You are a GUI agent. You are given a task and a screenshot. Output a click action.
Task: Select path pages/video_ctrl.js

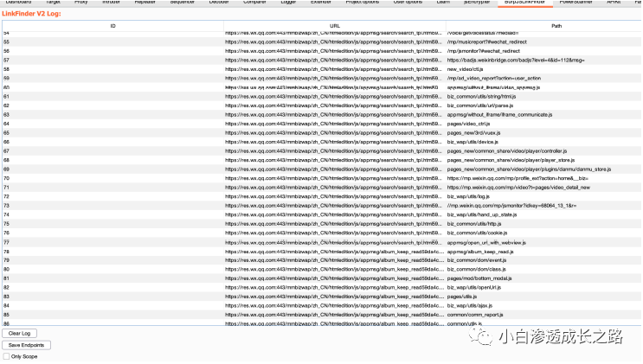tap(468, 124)
